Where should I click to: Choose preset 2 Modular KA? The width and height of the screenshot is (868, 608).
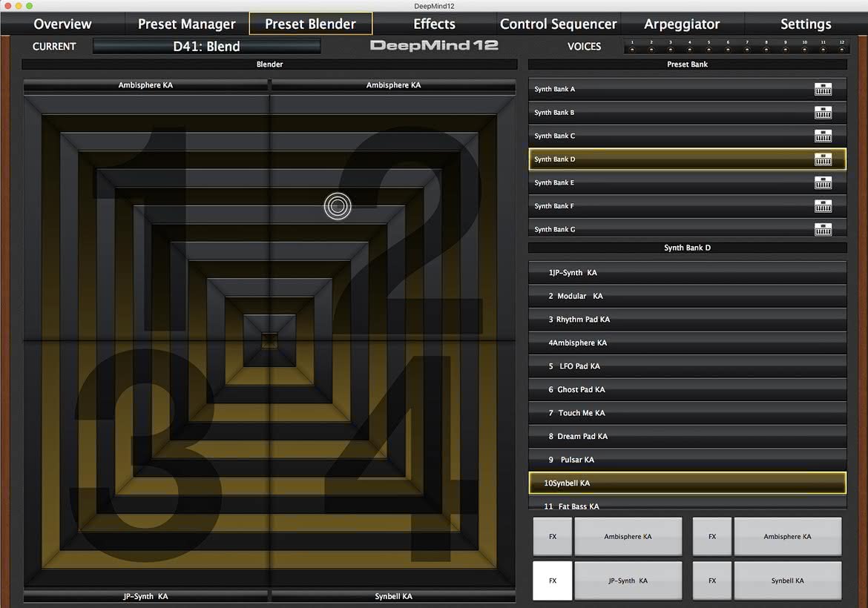coord(688,296)
